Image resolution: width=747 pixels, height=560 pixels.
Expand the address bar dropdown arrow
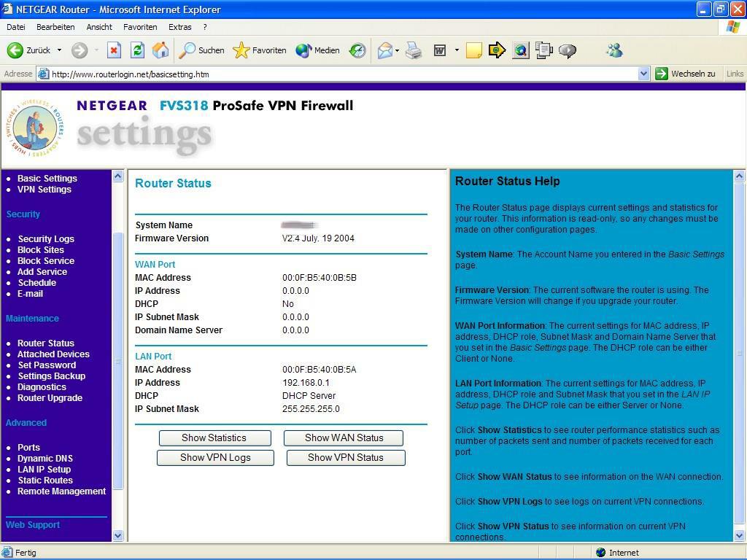(x=643, y=74)
